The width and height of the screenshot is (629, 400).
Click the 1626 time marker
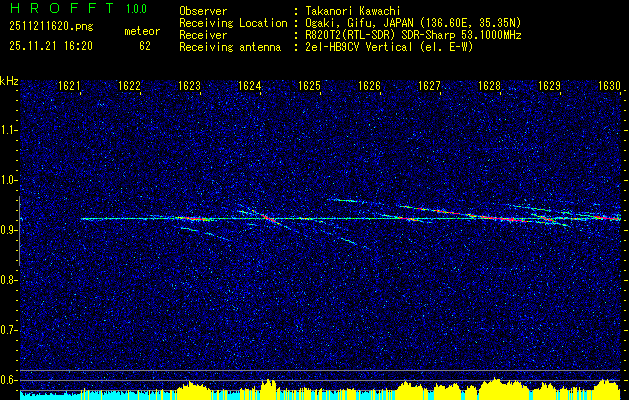tap(369, 86)
